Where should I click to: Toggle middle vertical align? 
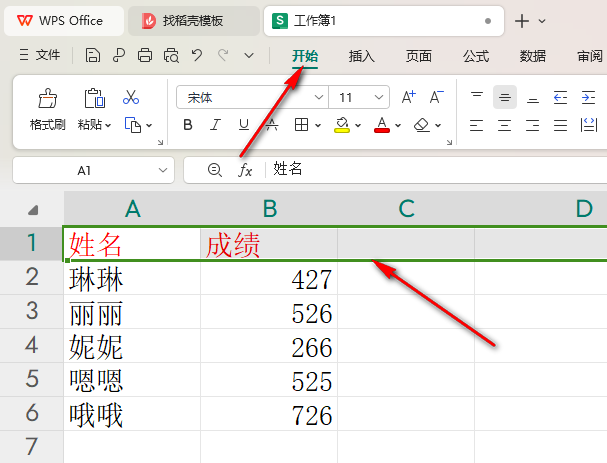point(504,97)
